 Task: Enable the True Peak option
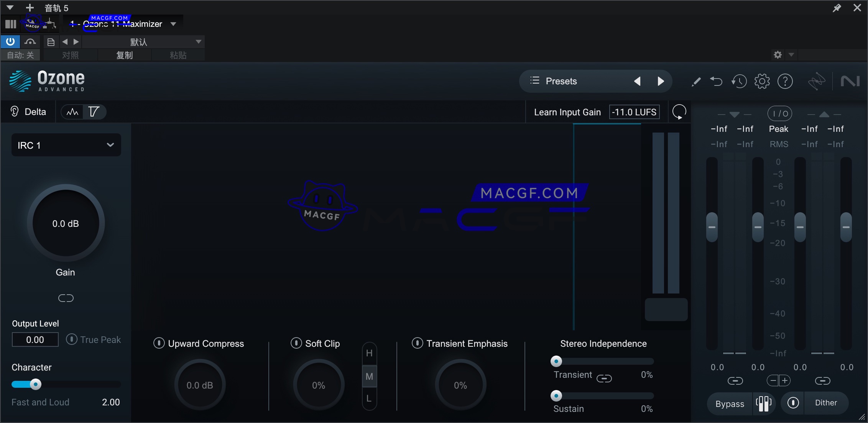click(x=71, y=339)
